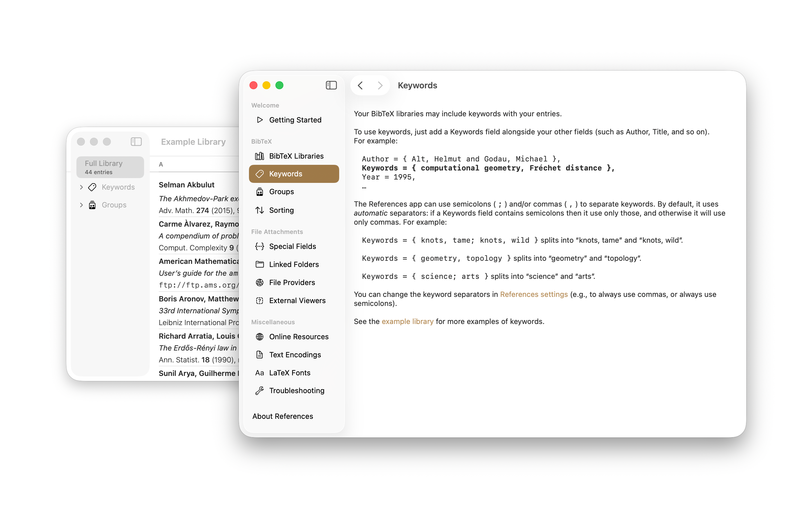Select the Boris Aronov entry
Viewport: 812px width, 508px height.
tap(199, 310)
